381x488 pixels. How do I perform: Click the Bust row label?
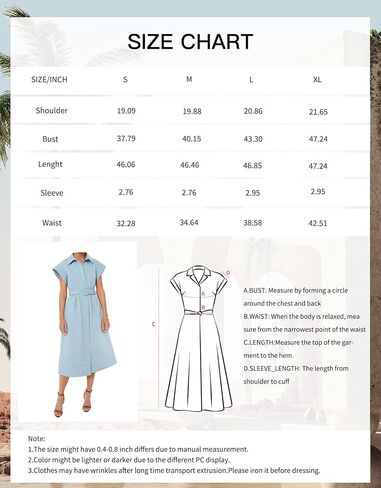[50, 139]
